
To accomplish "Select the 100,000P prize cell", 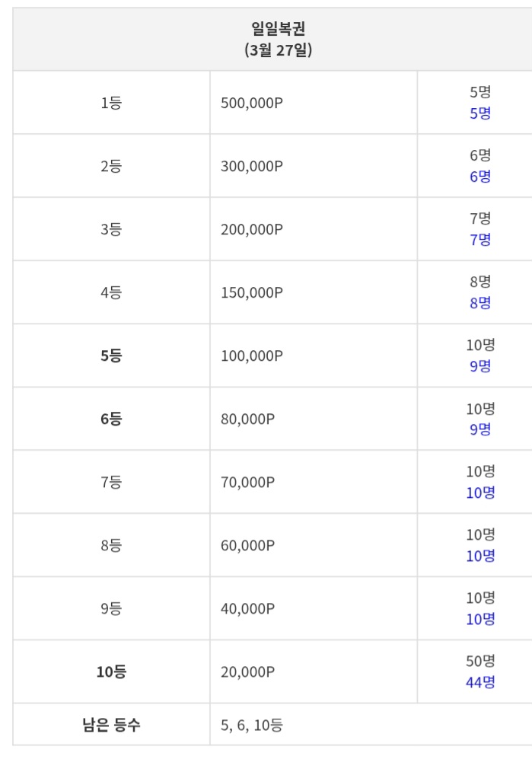I will 252,356.
